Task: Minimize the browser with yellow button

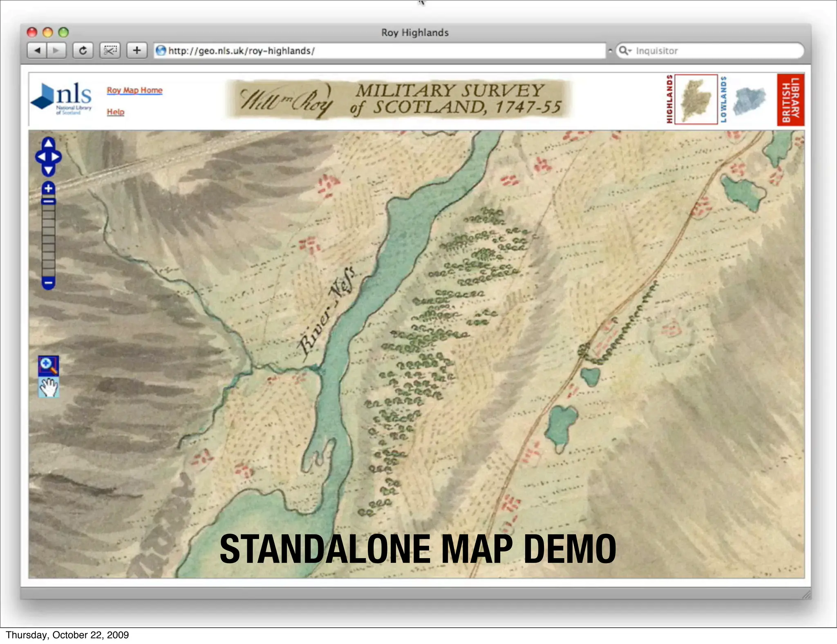Action: click(x=48, y=32)
